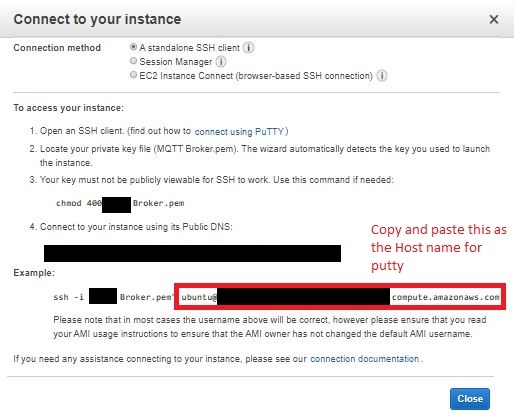This screenshot has width=514, height=417.
Task: Select 'A standalone SSH client' radio button
Action: [x=133, y=47]
